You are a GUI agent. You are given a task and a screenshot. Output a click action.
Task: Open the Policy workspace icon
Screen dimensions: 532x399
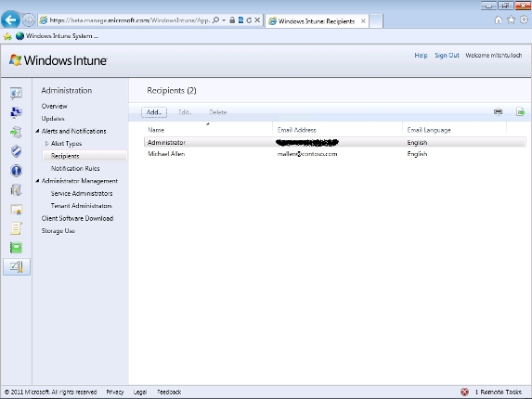pyautogui.click(x=16, y=228)
